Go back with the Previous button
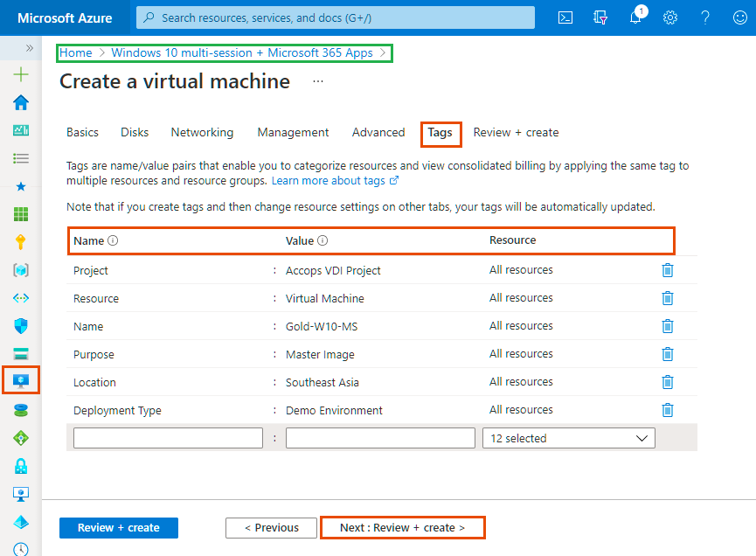The width and height of the screenshot is (756, 556). click(x=272, y=527)
